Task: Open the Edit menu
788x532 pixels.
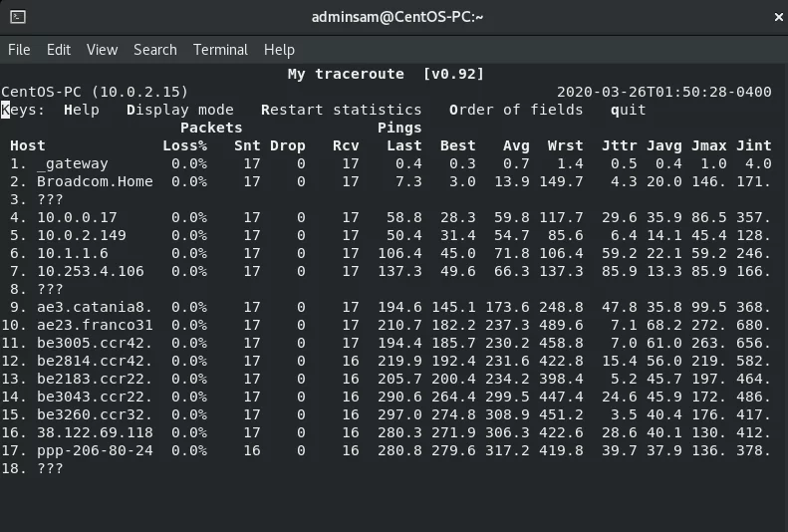Action: (x=59, y=50)
